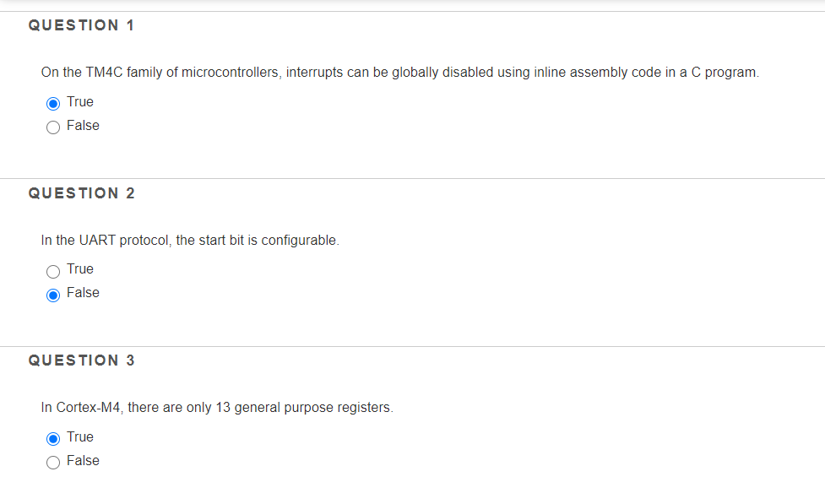This screenshot has height=504, width=825.
Task: Click the QUESTION 3 heading
Action: [82, 360]
